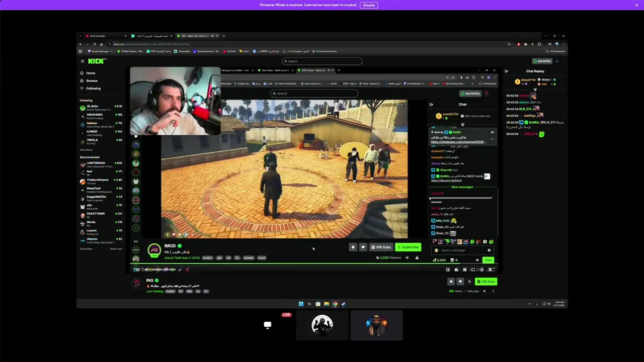Open Steam from the taskbar
The height and width of the screenshot is (362, 644).
343,304
